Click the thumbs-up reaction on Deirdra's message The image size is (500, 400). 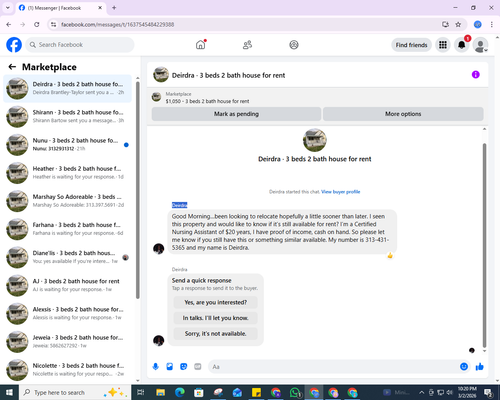click(390, 255)
